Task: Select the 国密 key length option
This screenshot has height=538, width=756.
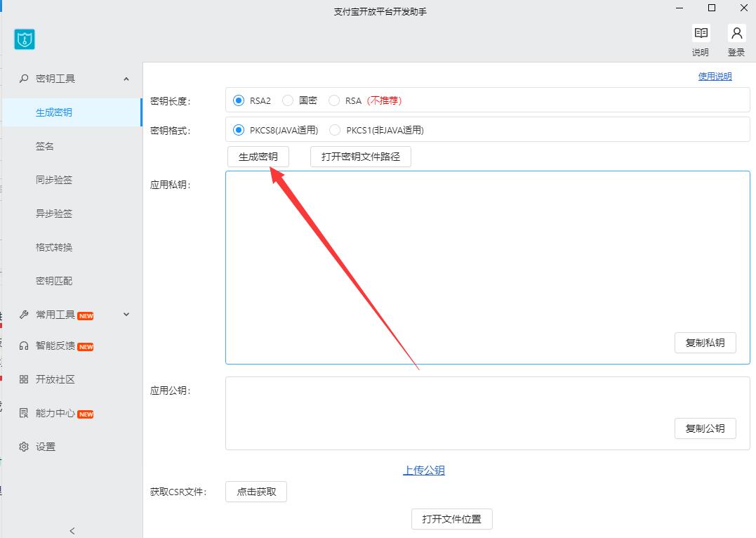Action: tap(288, 100)
